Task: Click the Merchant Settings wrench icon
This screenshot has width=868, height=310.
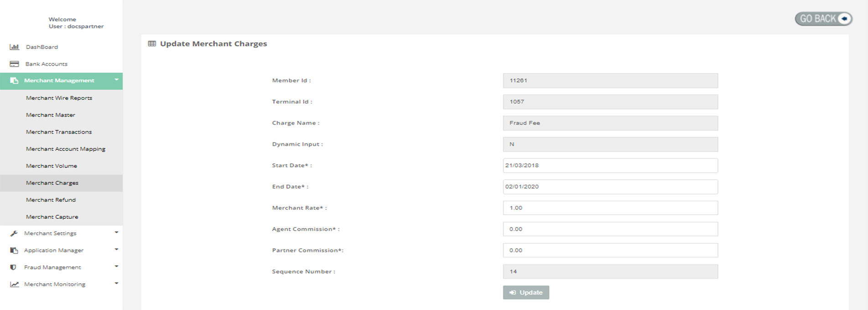Action: (14, 233)
